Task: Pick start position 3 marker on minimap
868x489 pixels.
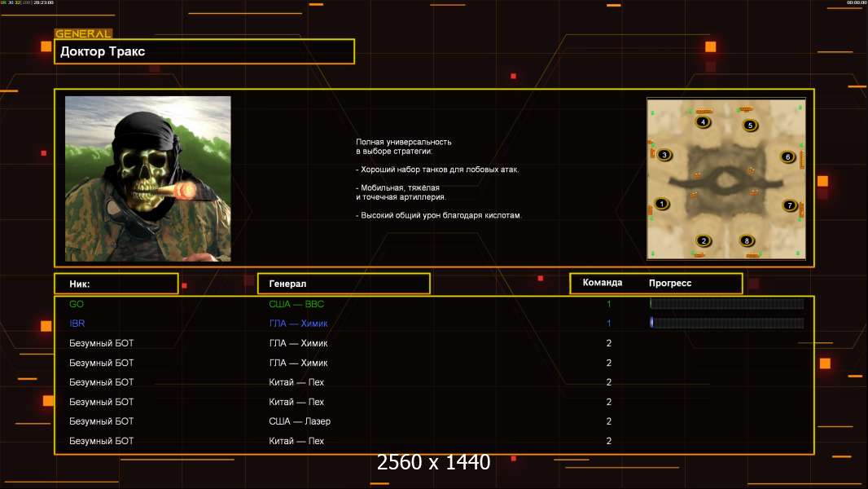Action: (664, 155)
